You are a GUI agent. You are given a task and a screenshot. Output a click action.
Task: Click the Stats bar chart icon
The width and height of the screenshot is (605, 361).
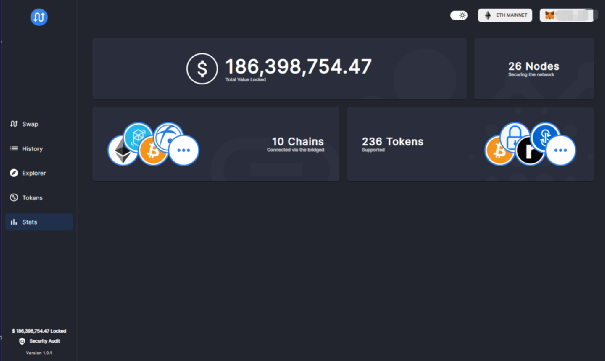(x=14, y=222)
